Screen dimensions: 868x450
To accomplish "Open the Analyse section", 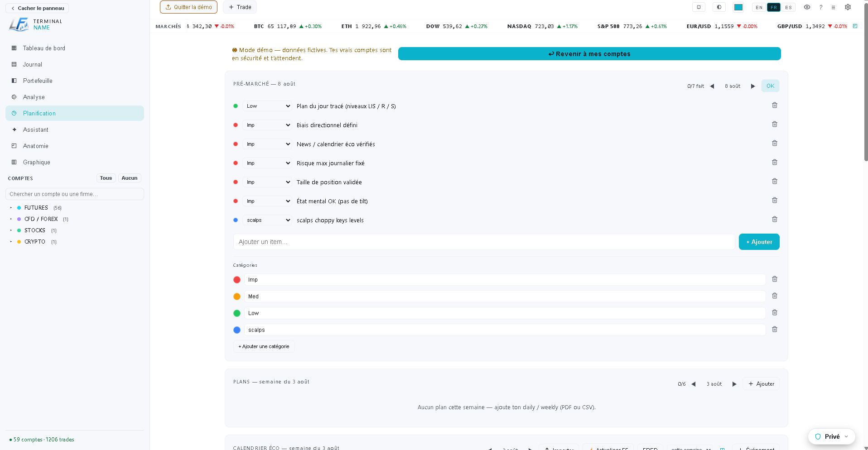I will [x=75, y=97].
